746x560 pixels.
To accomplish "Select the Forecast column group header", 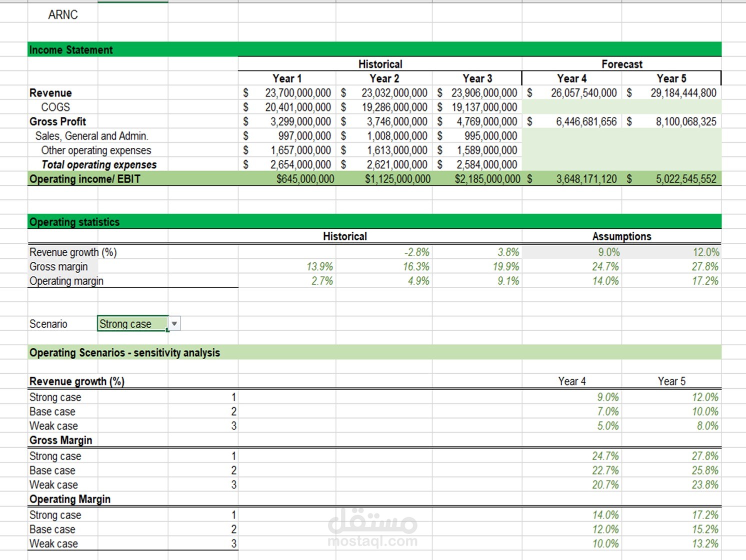I will point(622,64).
